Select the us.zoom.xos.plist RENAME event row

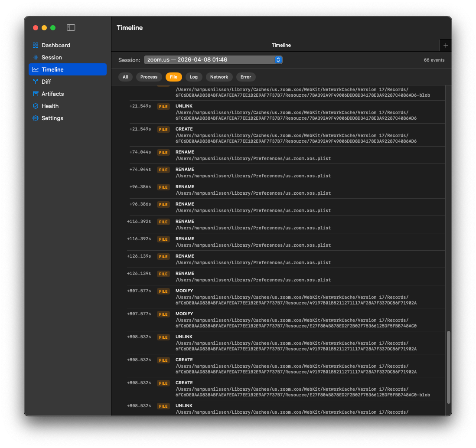[x=282, y=155]
